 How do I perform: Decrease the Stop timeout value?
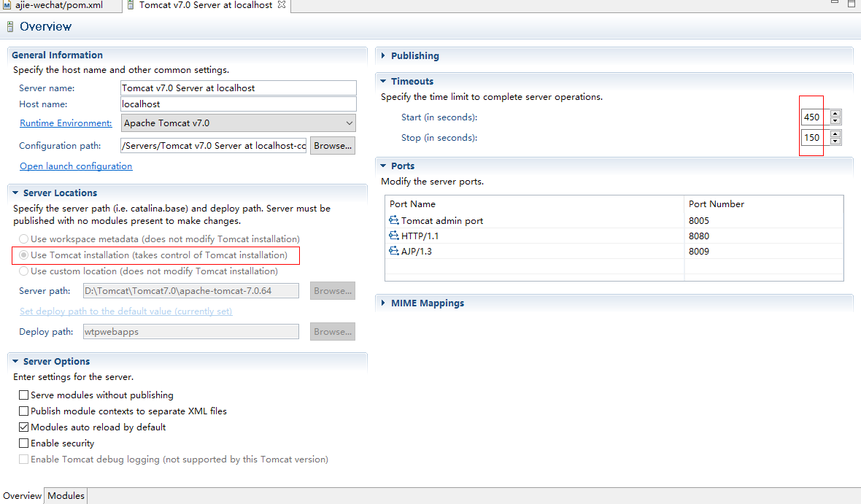coord(835,141)
